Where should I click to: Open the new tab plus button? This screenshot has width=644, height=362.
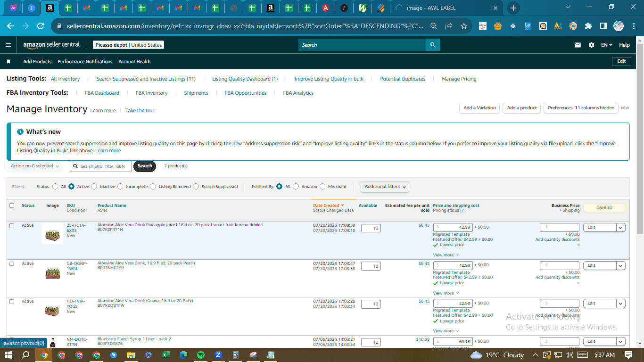[513, 8]
